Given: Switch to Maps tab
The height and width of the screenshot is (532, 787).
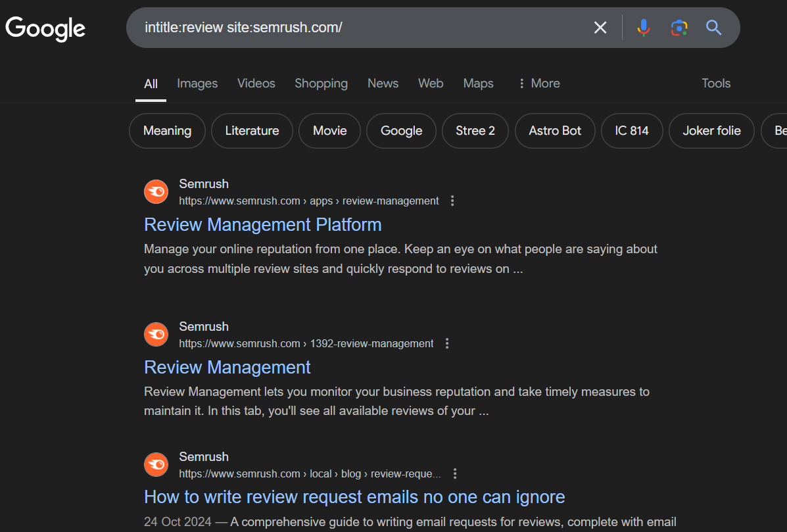Looking at the screenshot, I should click(x=479, y=84).
